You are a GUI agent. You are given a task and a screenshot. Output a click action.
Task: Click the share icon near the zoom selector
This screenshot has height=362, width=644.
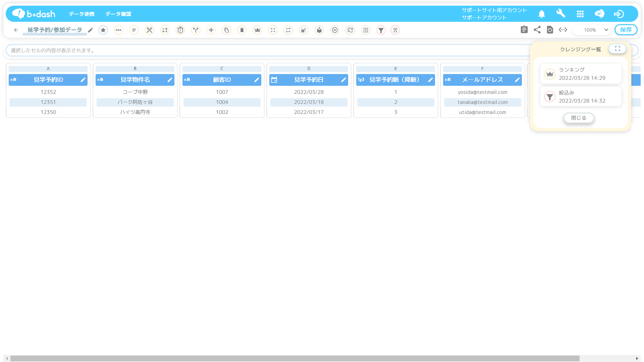click(537, 30)
